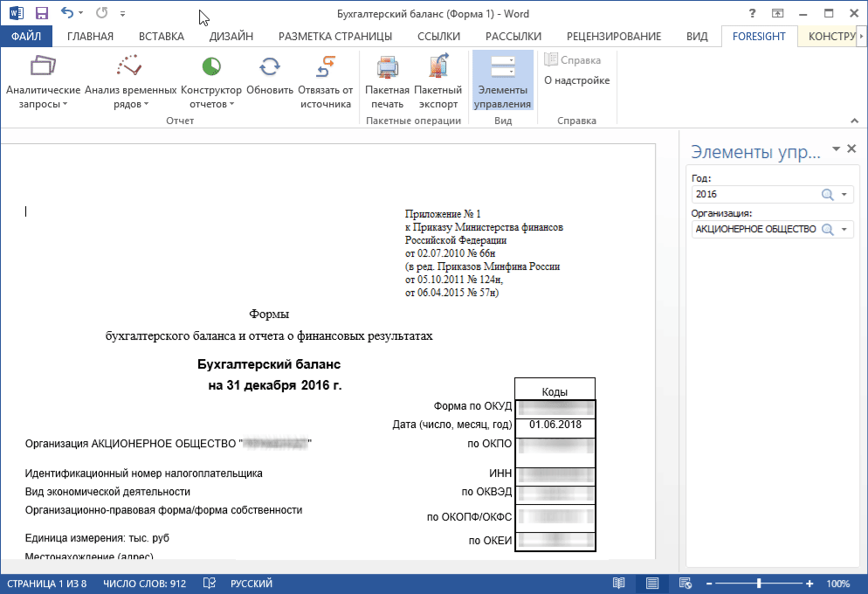Screen dimensions: 868x594
Task: Click the search icon in Год field
Action: tap(827, 195)
